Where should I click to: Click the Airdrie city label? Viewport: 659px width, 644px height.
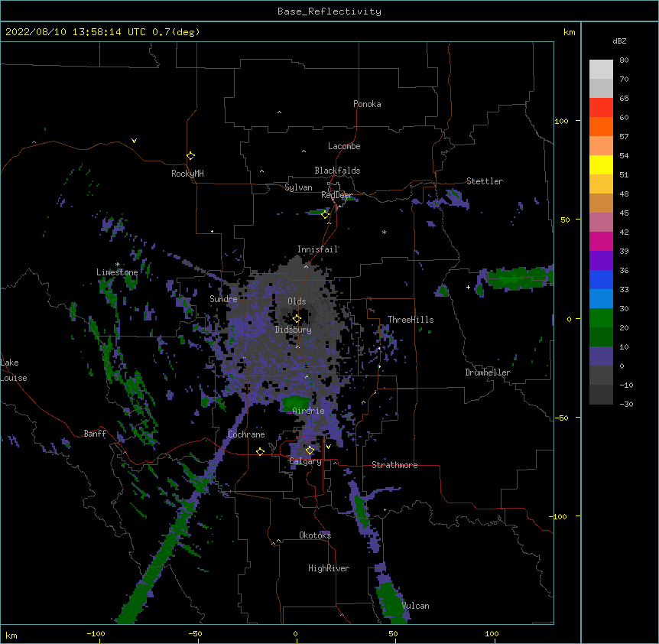coord(309,411)
